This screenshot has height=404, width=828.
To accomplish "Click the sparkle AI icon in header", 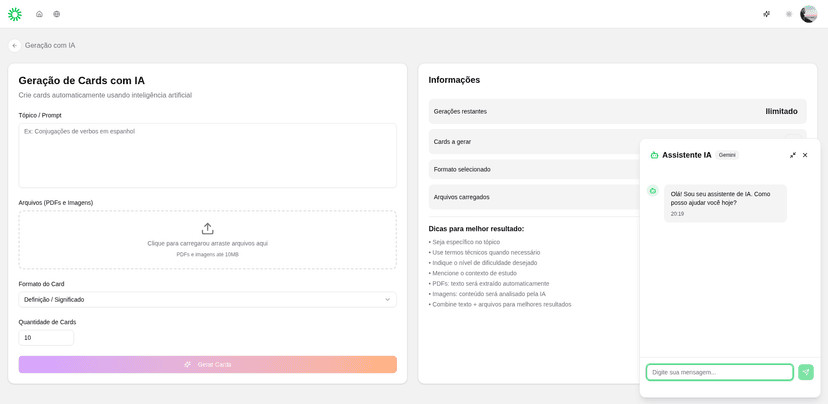I will click(766, 14).
